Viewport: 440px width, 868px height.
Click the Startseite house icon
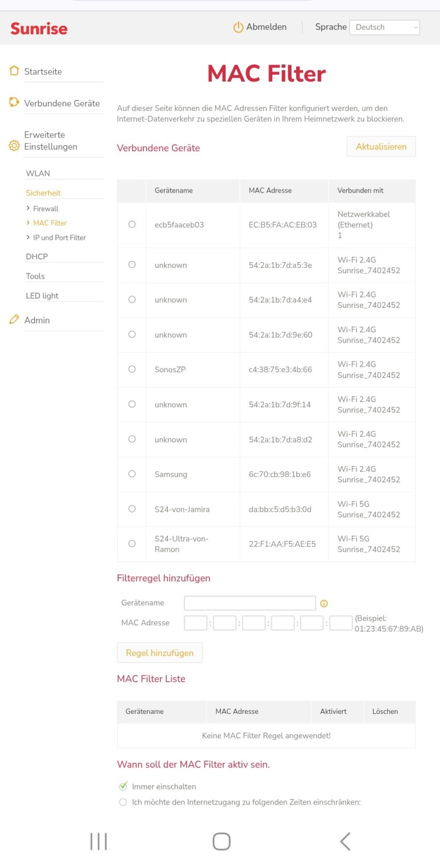(x=14, y=71)
